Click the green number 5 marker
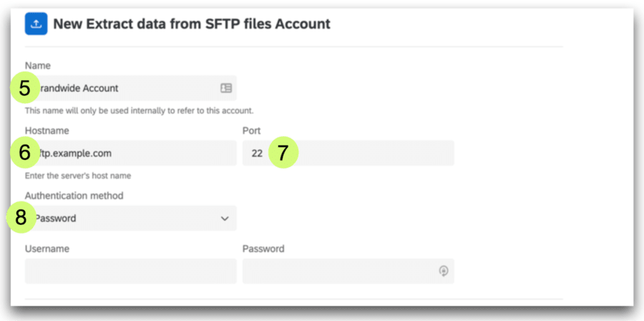Viewport: 644px width, 321px height. [x=25, y=89]
